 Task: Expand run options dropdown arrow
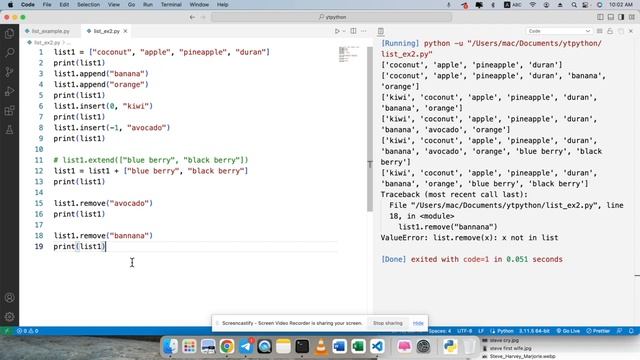pos(344,31)
